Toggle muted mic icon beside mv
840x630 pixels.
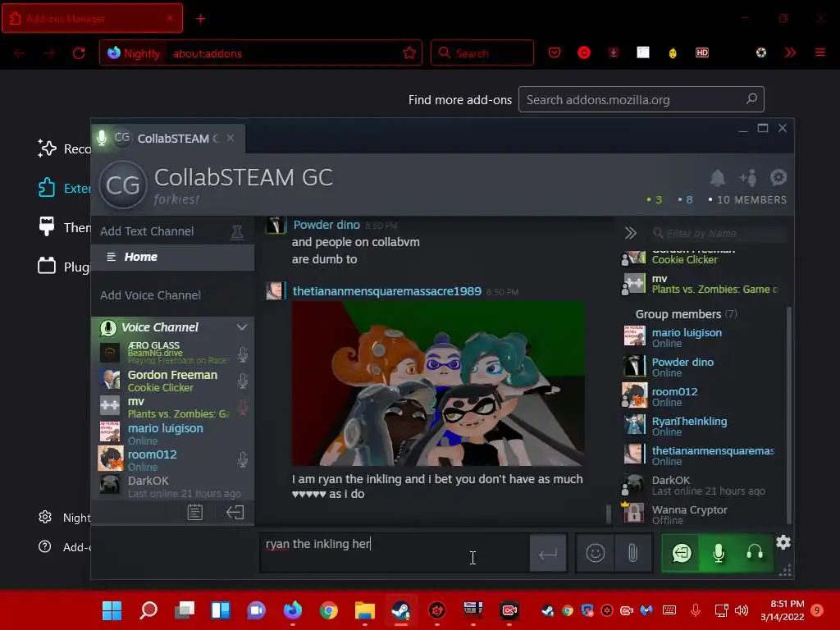[x=243, y=407]
